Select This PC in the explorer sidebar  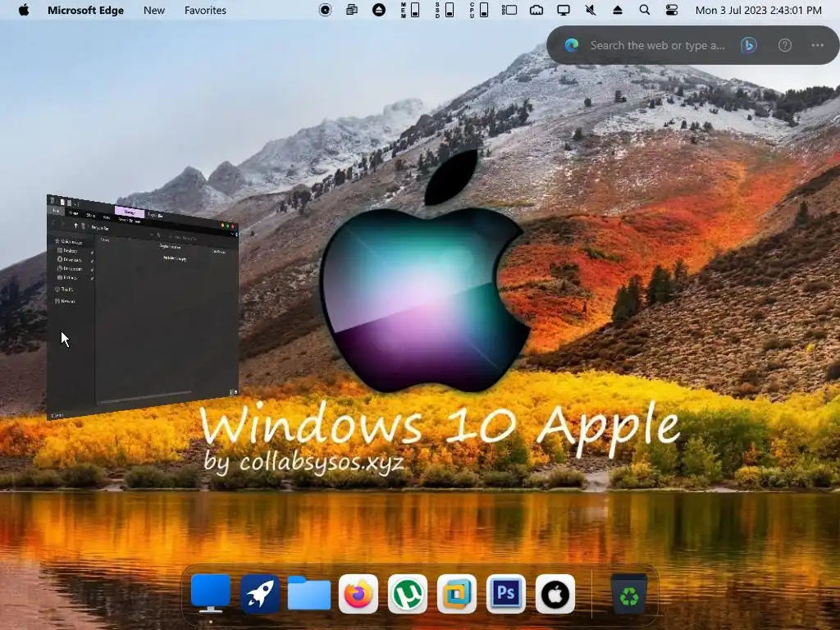click(64, 290)
